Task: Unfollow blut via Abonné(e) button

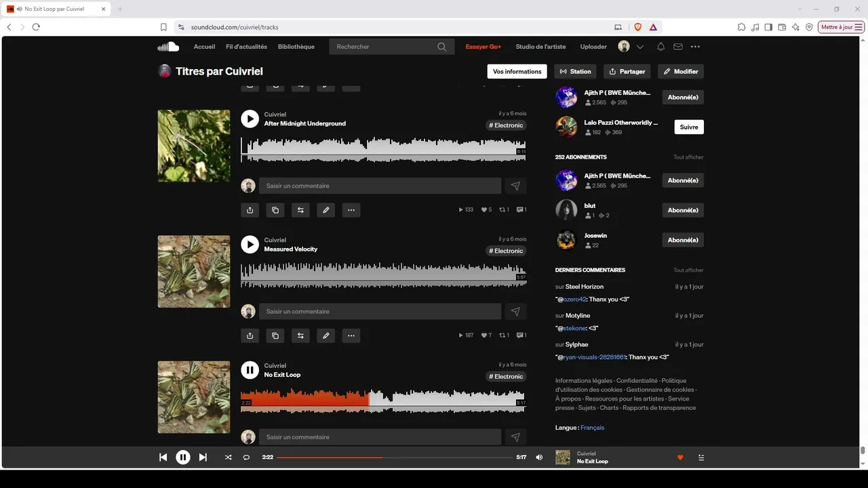Action: 683,210
